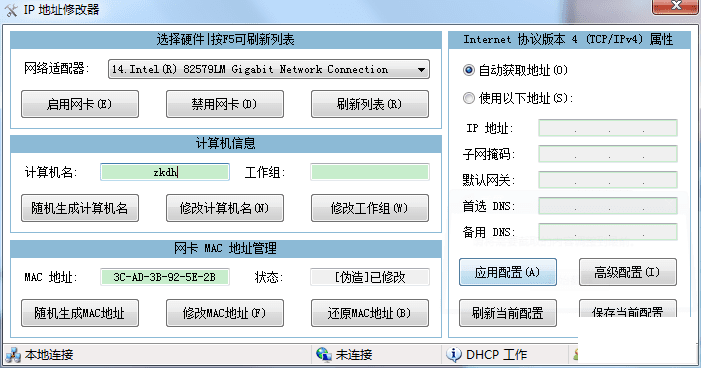The image size is (701, 368).
Task: Click 修改工作组(W) button
Action: click(370, 208)
